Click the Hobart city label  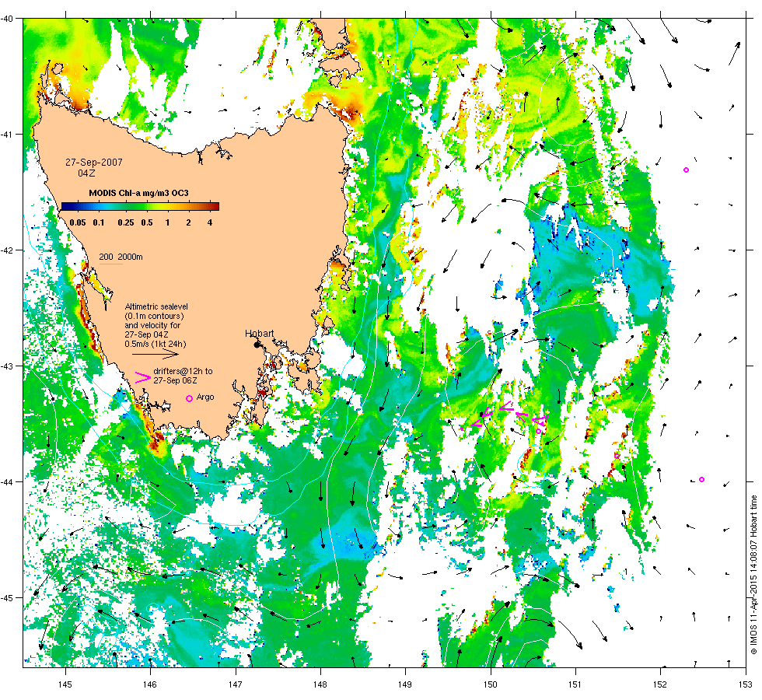pyautogui.click(x=259, y=334)
